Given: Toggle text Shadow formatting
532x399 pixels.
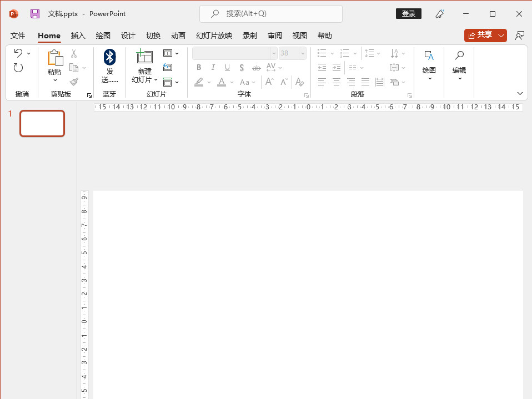Looking at the screenshot, I should click(242, 68).
